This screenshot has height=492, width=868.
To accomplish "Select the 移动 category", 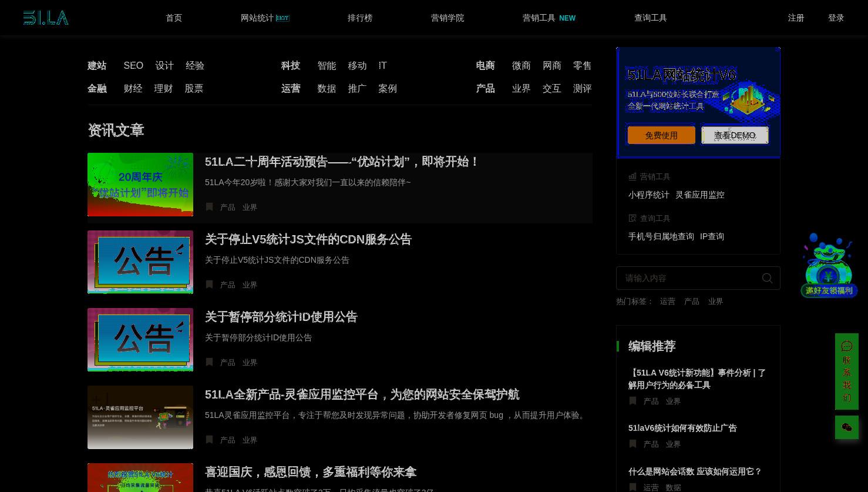I will pyautogui.click(x=357, y=66).
